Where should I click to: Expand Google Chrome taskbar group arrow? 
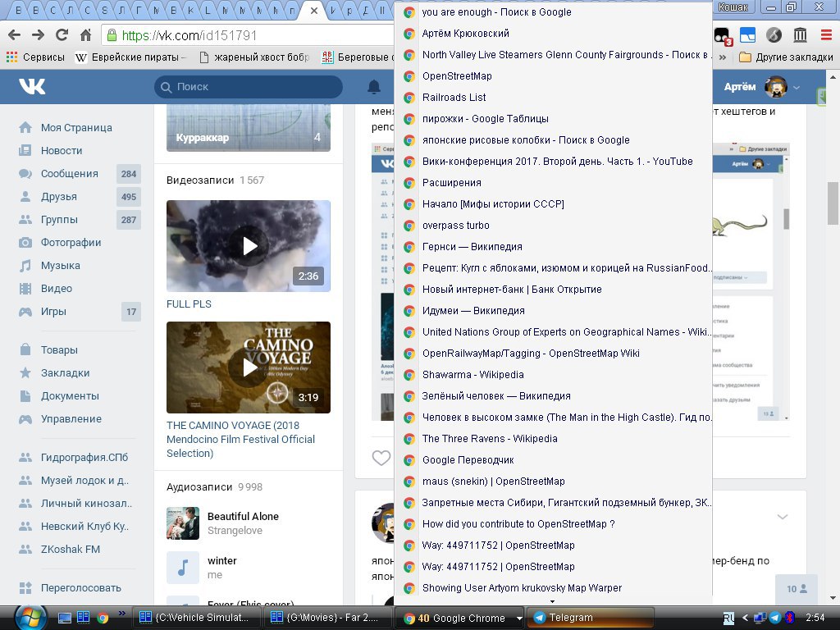coord(518,619)
